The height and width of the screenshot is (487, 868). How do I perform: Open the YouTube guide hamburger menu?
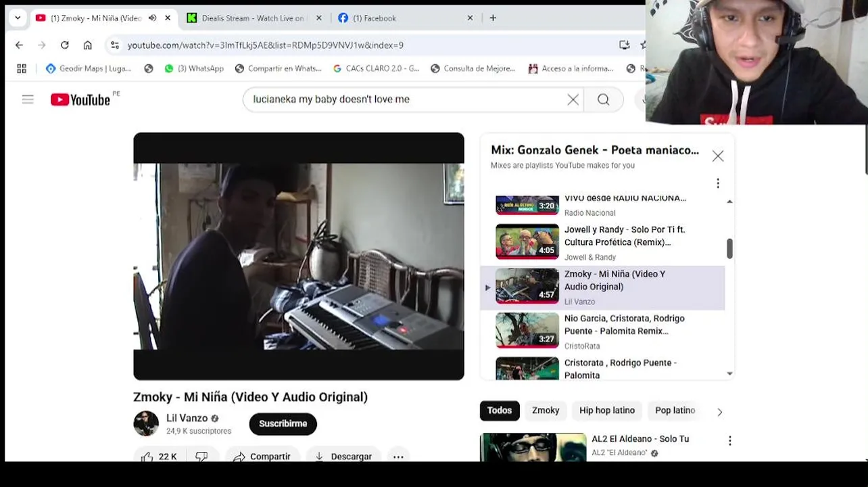(28, 99)
